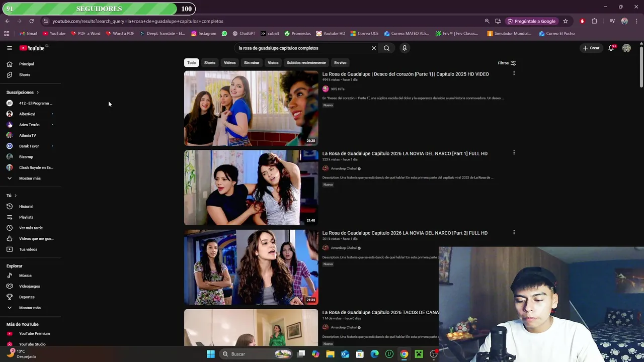The width and height of the screenshot is (644, 362).
Task: Clear the search query with the X
Action: click(374, 48)
